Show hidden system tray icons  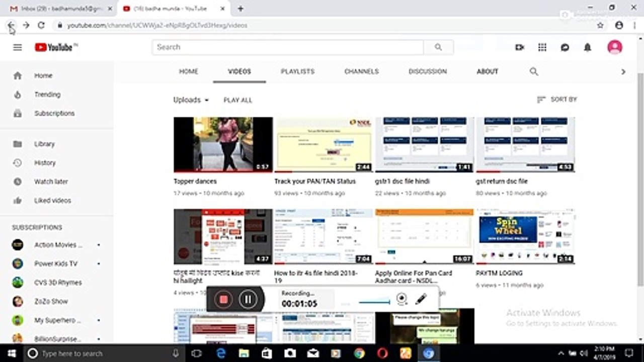[x=561, y=353]
